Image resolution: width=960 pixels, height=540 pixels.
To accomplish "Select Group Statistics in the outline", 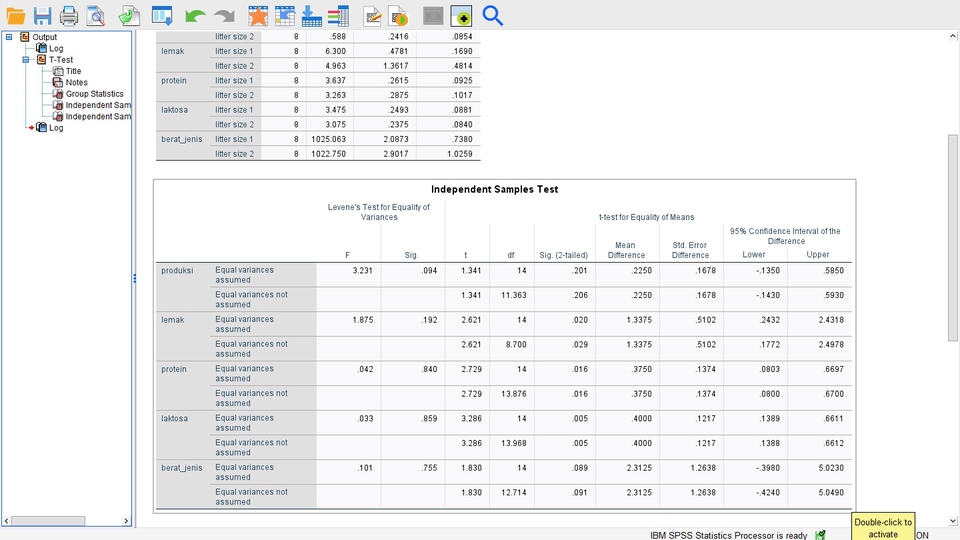I will [x=94, y=94].
